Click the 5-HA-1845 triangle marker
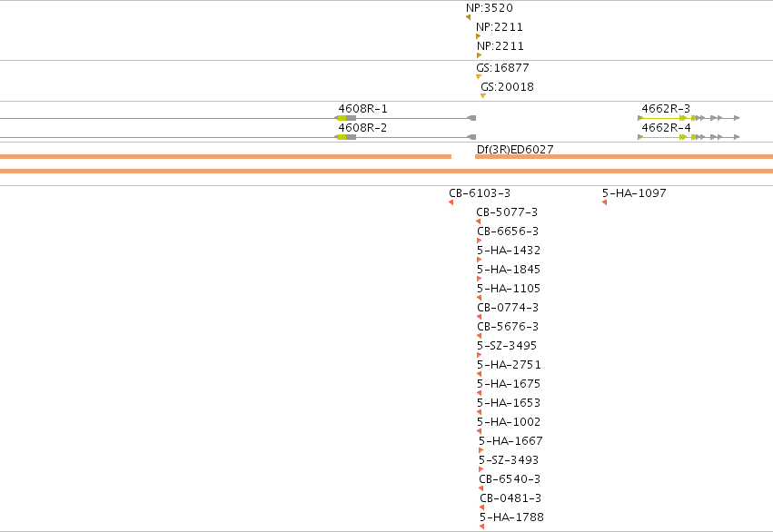This screenshot has width=773, height=532. pos(480,279)
